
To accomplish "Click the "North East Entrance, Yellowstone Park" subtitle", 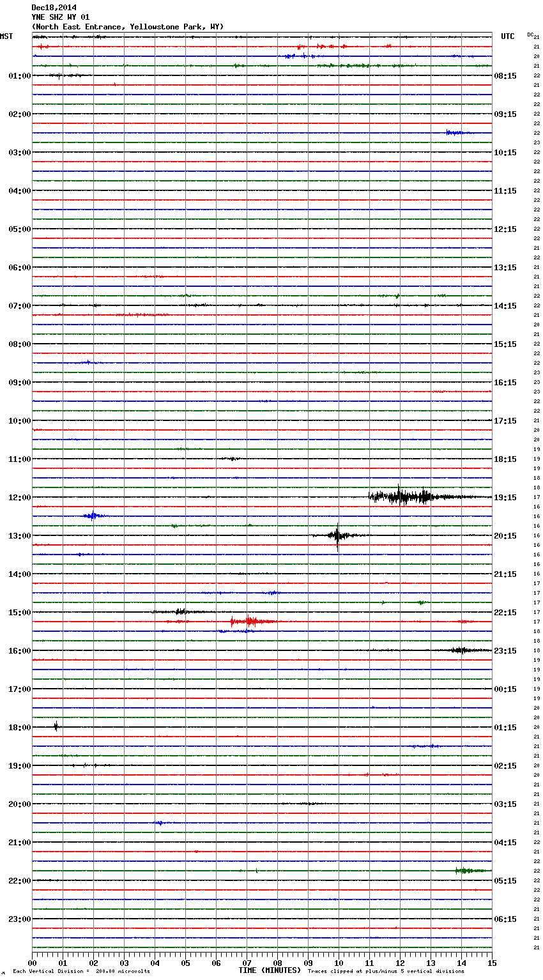I will coord(127,27).
